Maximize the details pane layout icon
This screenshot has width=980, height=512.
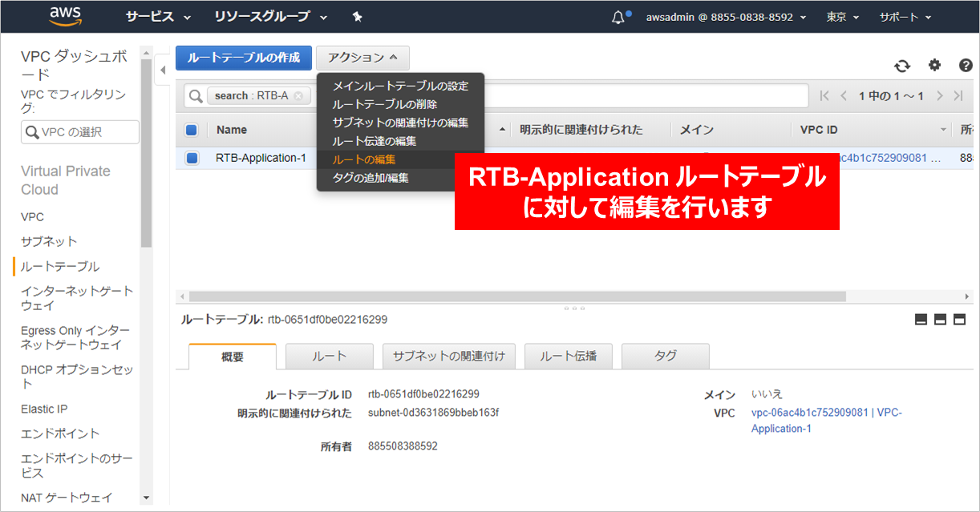point(959,320)
